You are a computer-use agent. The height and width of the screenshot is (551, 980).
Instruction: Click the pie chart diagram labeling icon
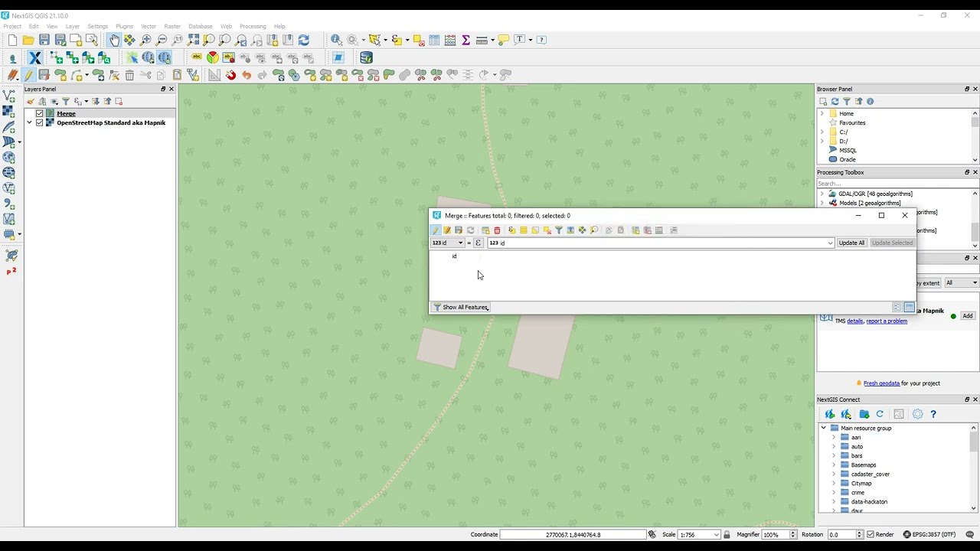pyautogui.click(x=212, y=57)
